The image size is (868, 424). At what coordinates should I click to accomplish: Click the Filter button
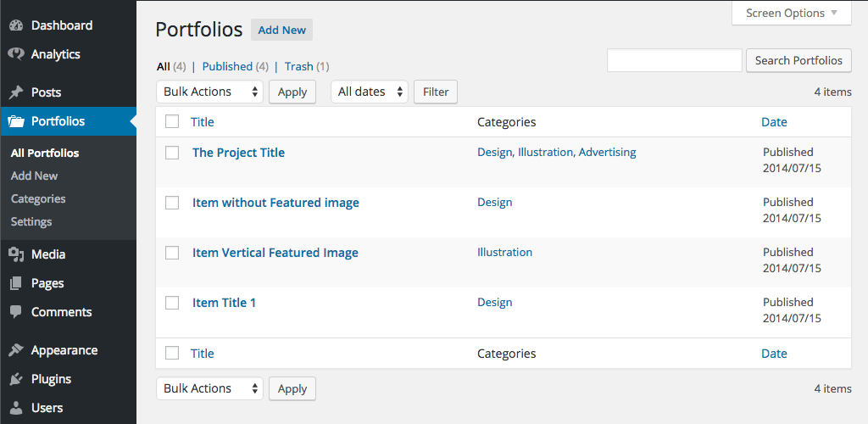point(436,92)
